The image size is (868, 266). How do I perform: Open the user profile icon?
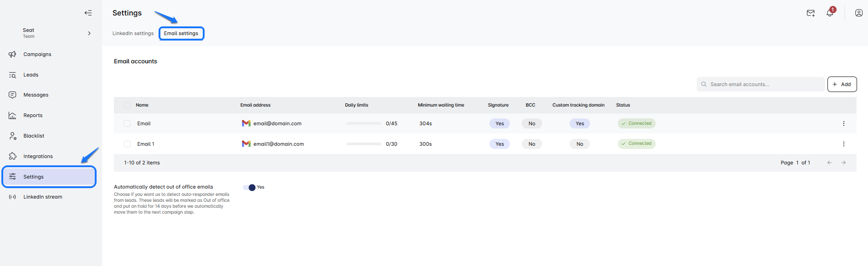point(858,13)
